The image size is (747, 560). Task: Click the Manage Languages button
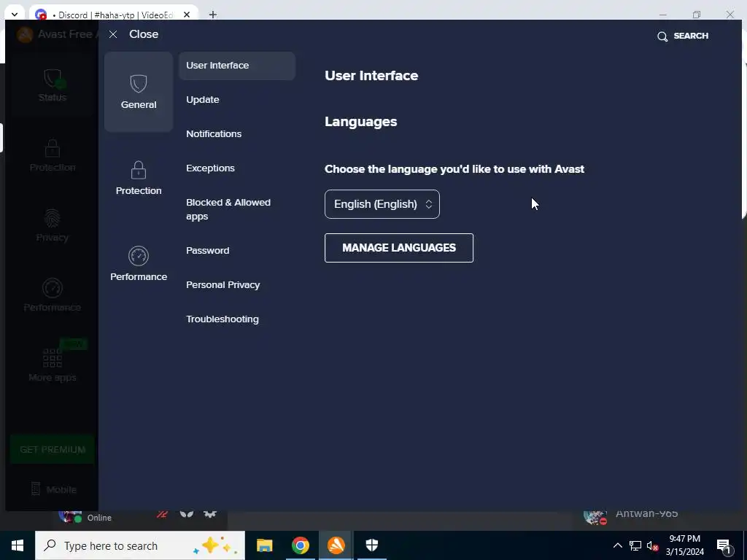[399, 248]
